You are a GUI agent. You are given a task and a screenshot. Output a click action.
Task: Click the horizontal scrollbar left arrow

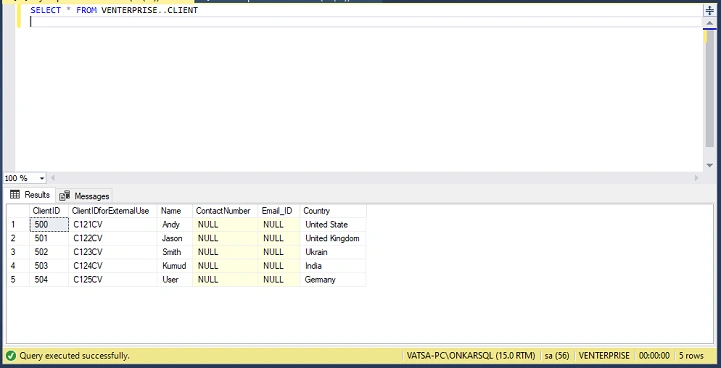[x=53, y=178]
